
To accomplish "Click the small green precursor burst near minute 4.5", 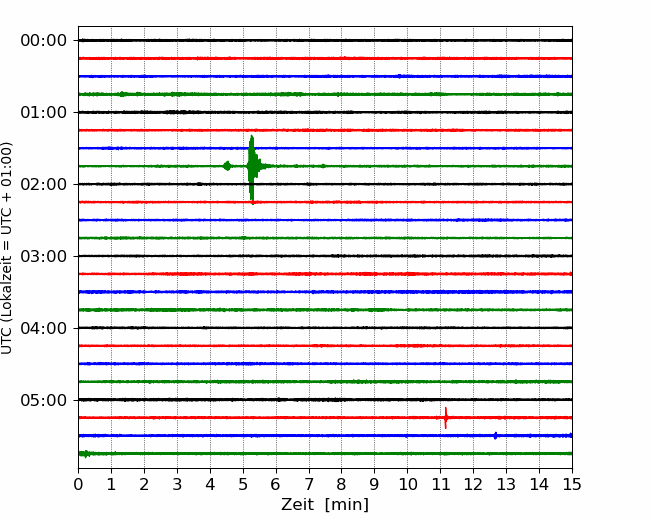I will 227,166.
